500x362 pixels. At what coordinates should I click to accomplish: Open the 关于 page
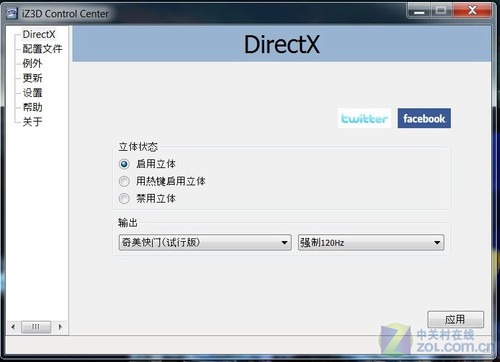32,122
